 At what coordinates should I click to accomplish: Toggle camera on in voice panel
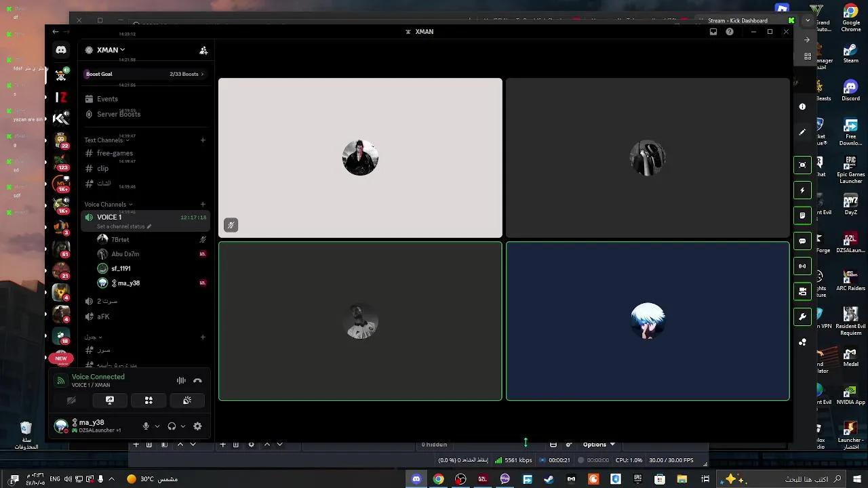(71, 401)
